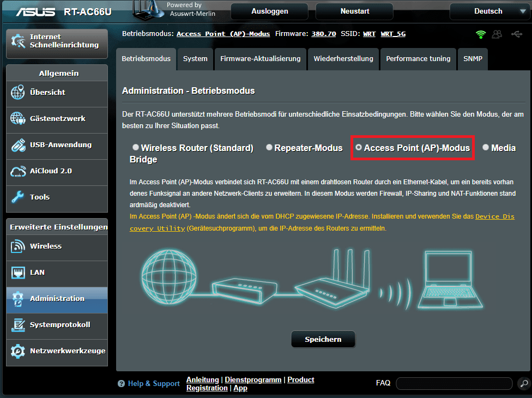This screenshot has width=532, height=398.
Task: Click the Systemprotokoll label in the sidebar
Action: tap(60, 325)
